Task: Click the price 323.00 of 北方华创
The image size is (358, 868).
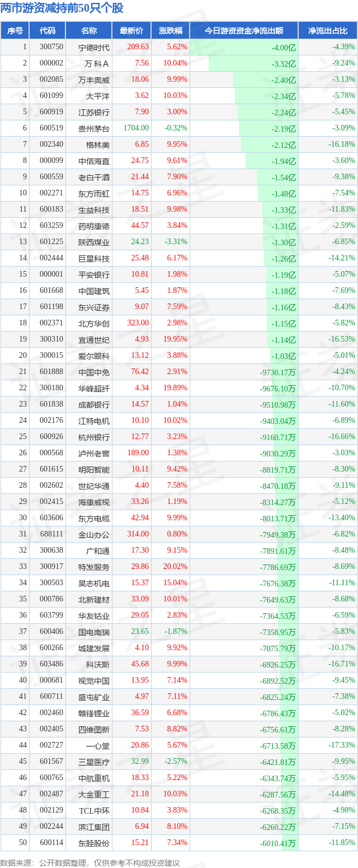Action: (x=138, y=323)
